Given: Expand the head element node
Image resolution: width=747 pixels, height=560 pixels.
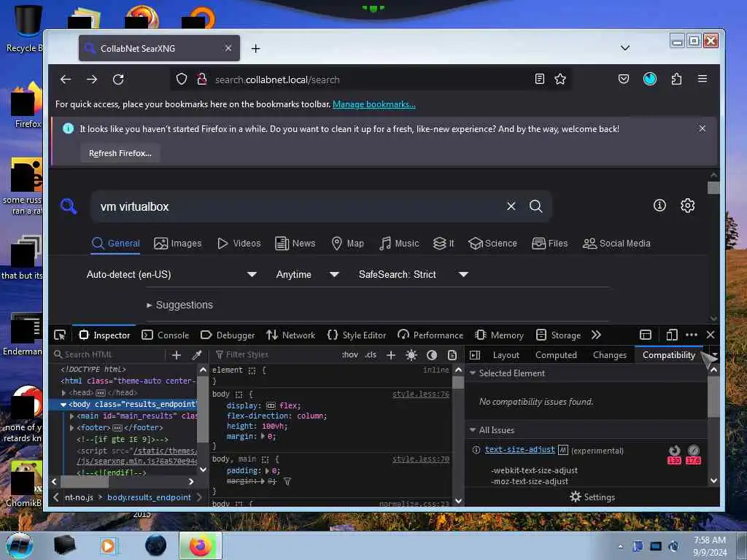Looking at the screenshot, I should [x=64, y=393].
